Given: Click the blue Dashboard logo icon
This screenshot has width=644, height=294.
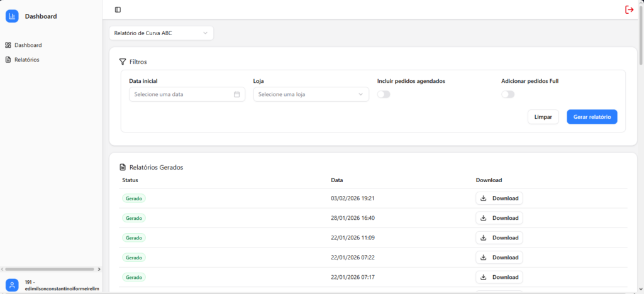Looking at the screenshot, I should pos(12,16).
